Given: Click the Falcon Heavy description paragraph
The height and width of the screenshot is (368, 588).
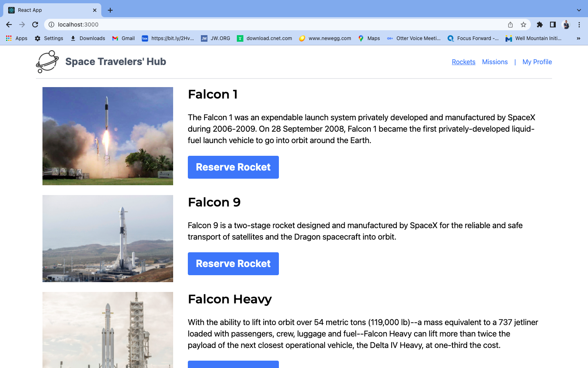Looking at the screenshot, I should coord(363,334).
